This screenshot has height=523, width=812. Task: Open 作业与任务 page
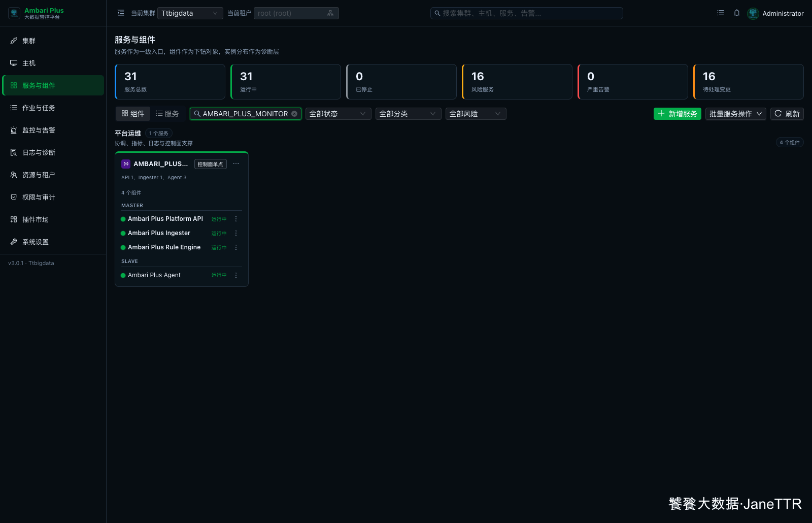pos(53,108)
